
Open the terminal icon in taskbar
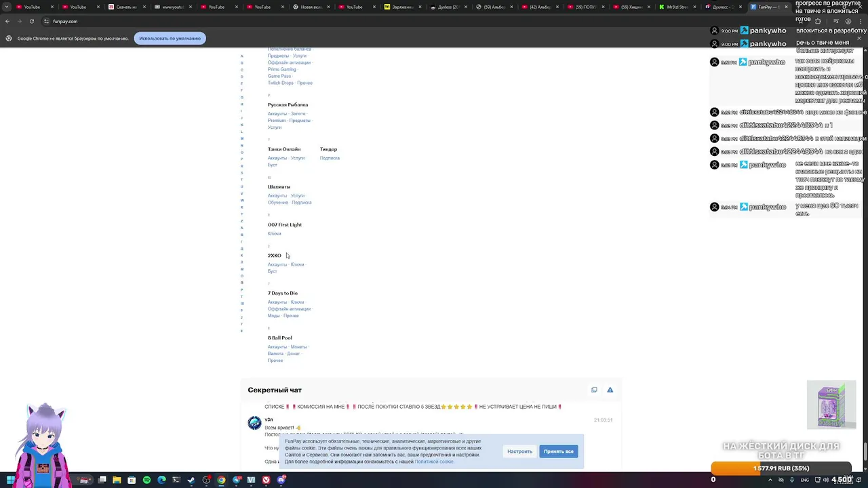(x=176, y=480)
